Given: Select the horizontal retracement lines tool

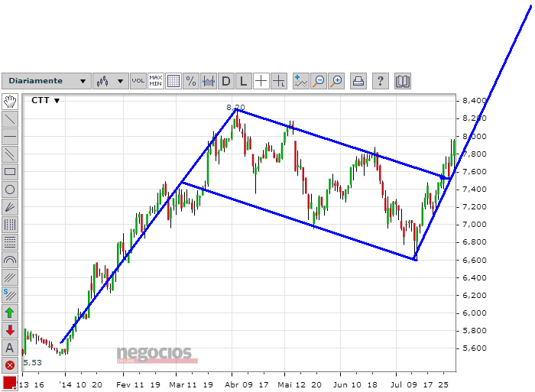Looking at the screenshot, I should click(x=10, y=242).
